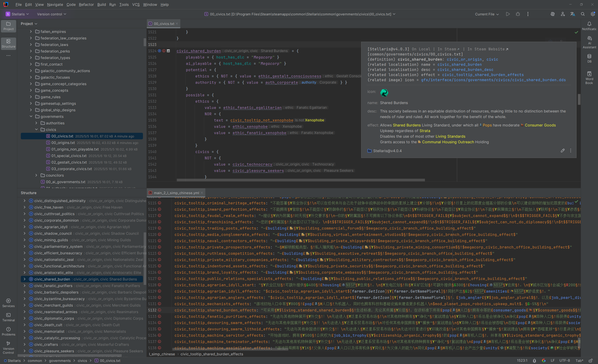Open civic_shared_burden.dds icon path link
This screenshot has height=364, width=598.
tap(493, 80)
